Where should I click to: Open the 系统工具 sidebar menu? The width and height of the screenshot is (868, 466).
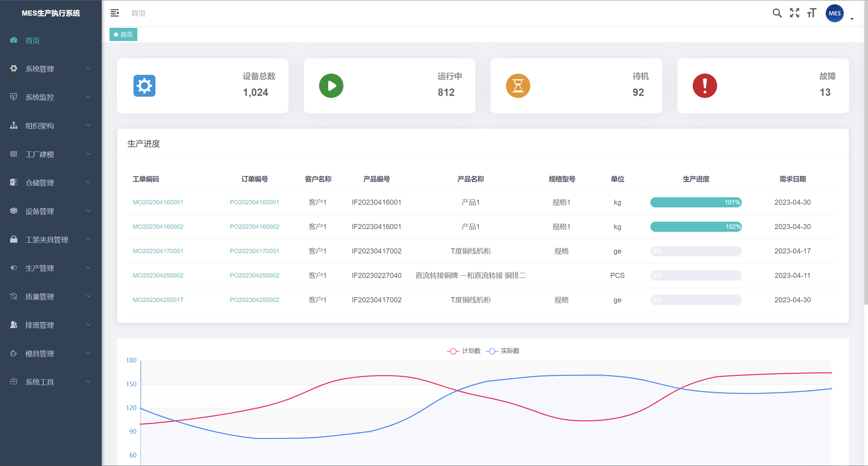pyautogui.click(x=51, y=382)
